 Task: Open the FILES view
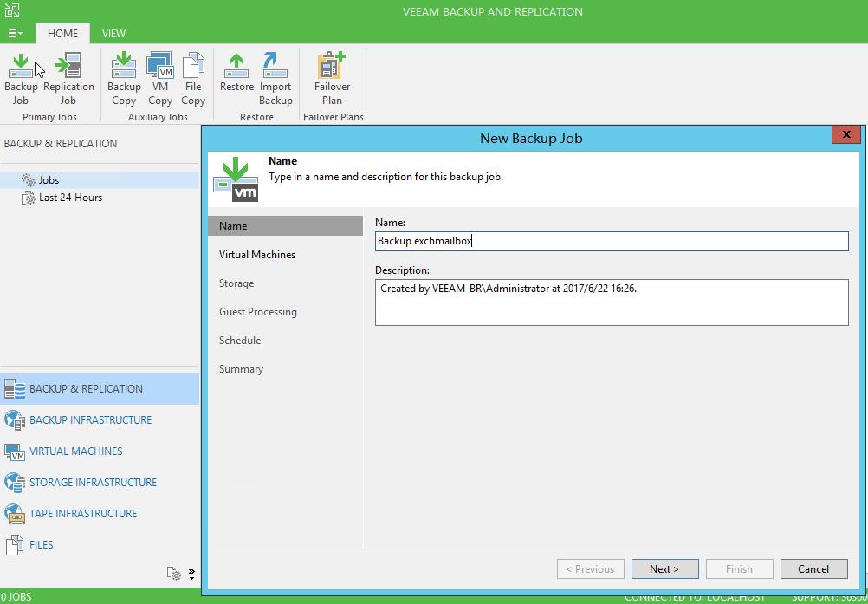29,545
